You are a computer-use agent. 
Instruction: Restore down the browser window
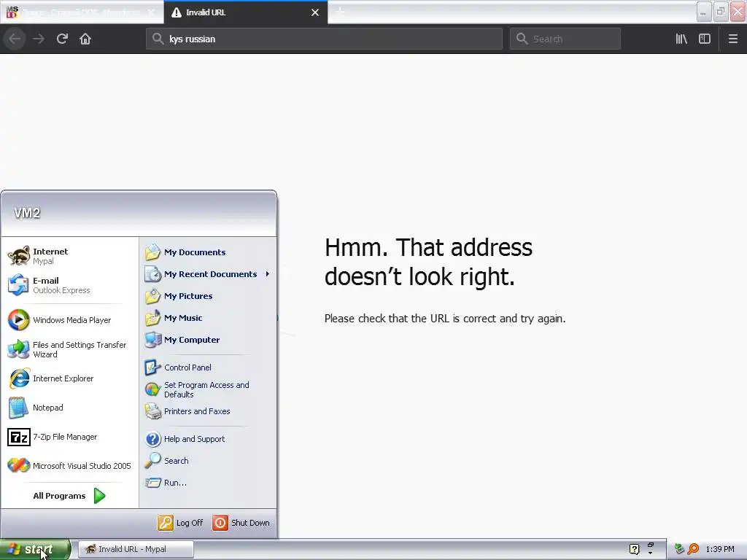coord(721,12)
